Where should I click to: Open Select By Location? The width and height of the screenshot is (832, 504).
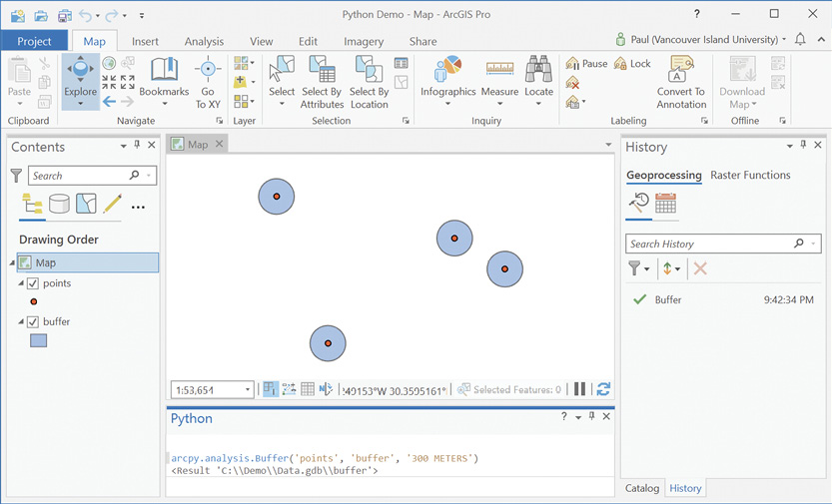pyautogui.click(x=370, y=83)
